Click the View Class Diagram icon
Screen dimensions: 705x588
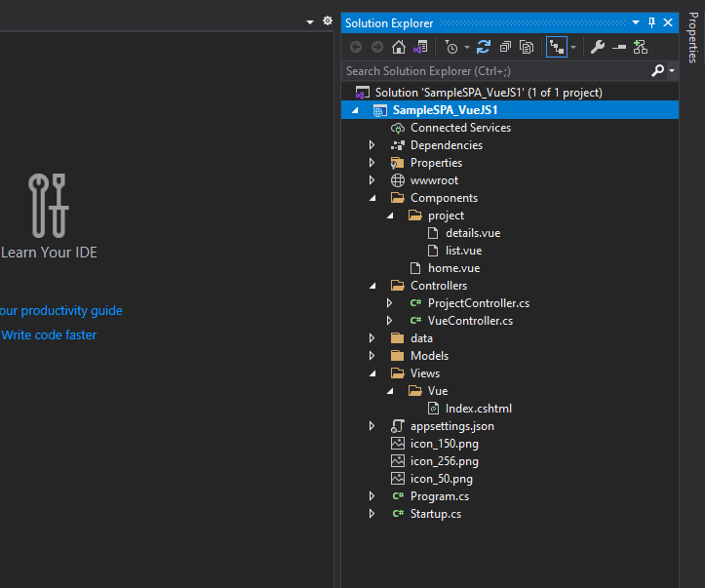[641, 47]
